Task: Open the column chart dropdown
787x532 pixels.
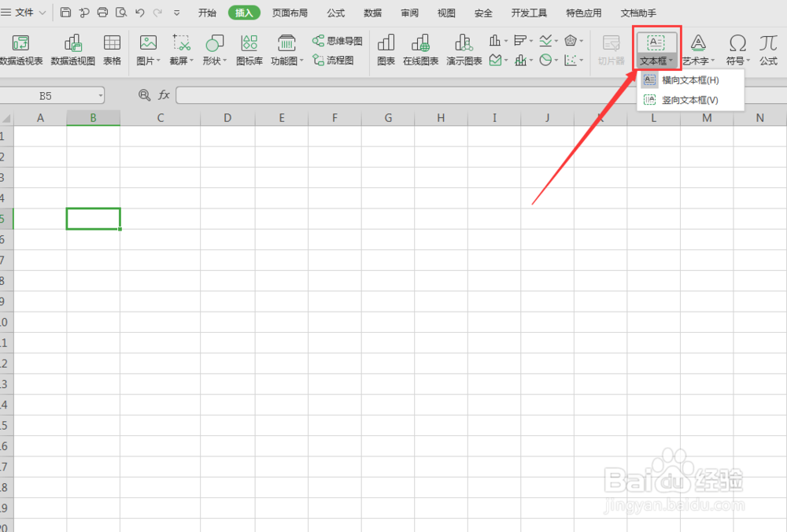Action: (498, 40)
